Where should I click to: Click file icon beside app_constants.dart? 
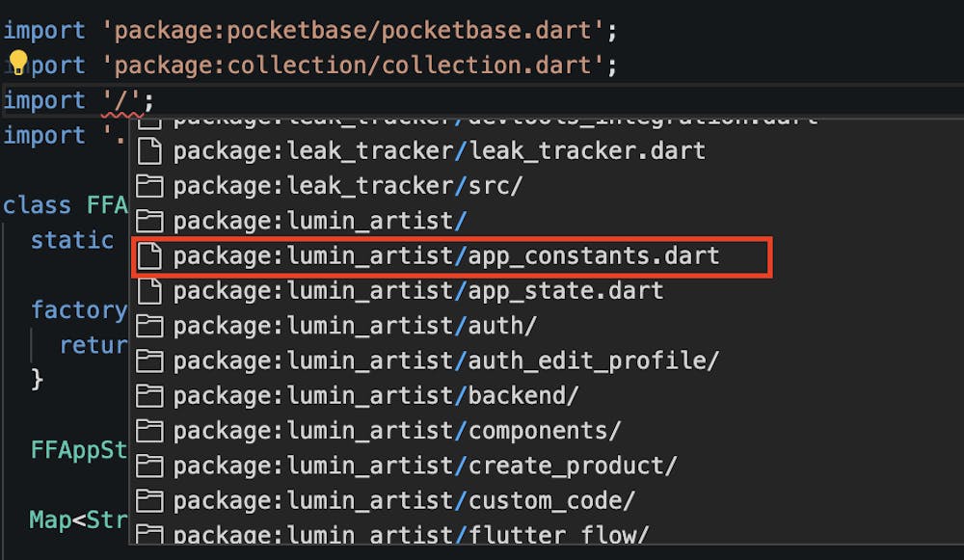pyautogui.click(x=148, y=256)
